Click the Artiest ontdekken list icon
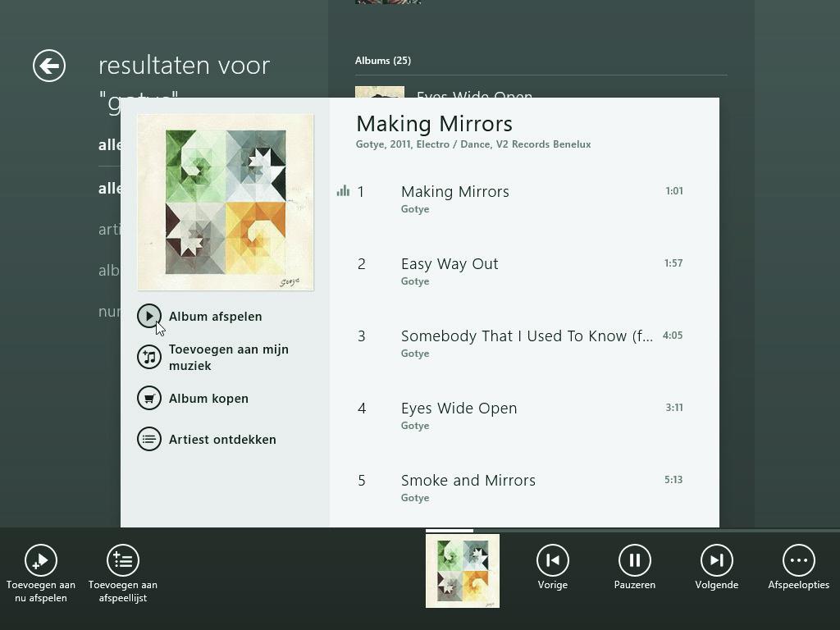The width and height of the screenshot is (840, 630). 149,439
